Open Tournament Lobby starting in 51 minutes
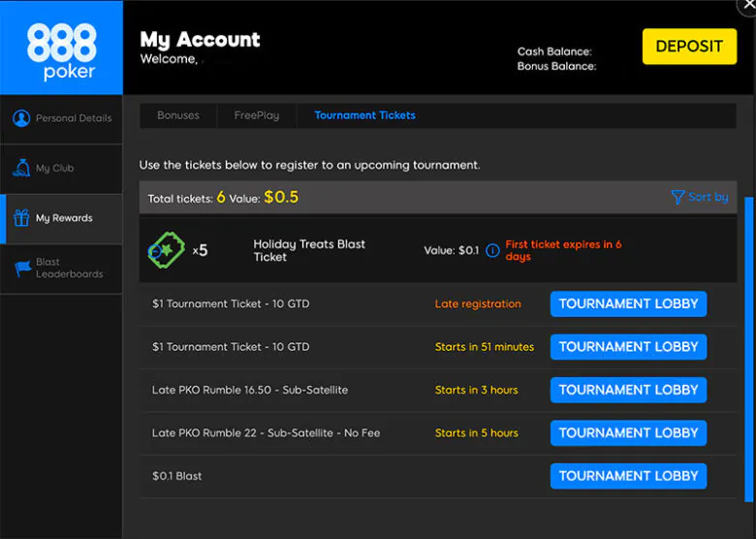Screen dimensions: 756x539 click(x=628, y=347)
